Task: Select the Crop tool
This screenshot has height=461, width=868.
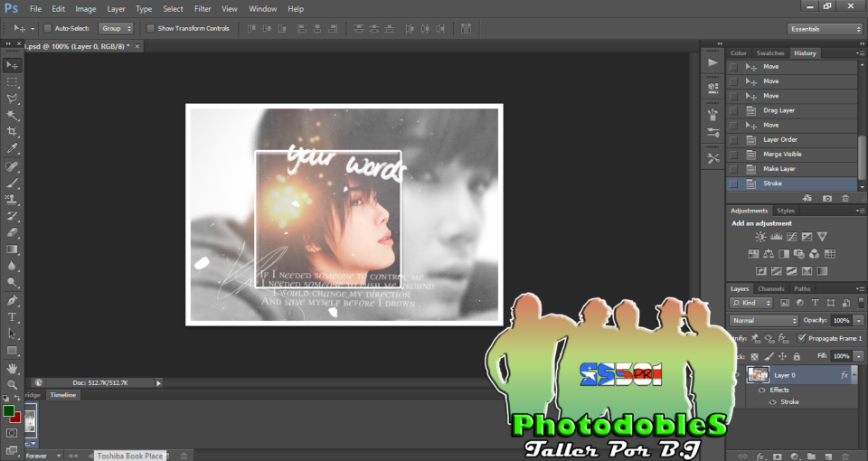Action: [x=12, y=132]
